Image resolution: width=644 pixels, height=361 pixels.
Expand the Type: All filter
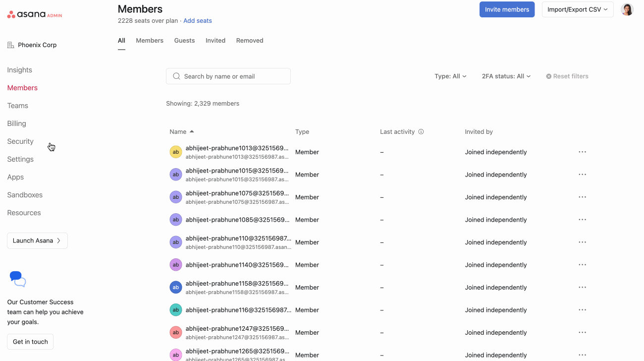450,76
